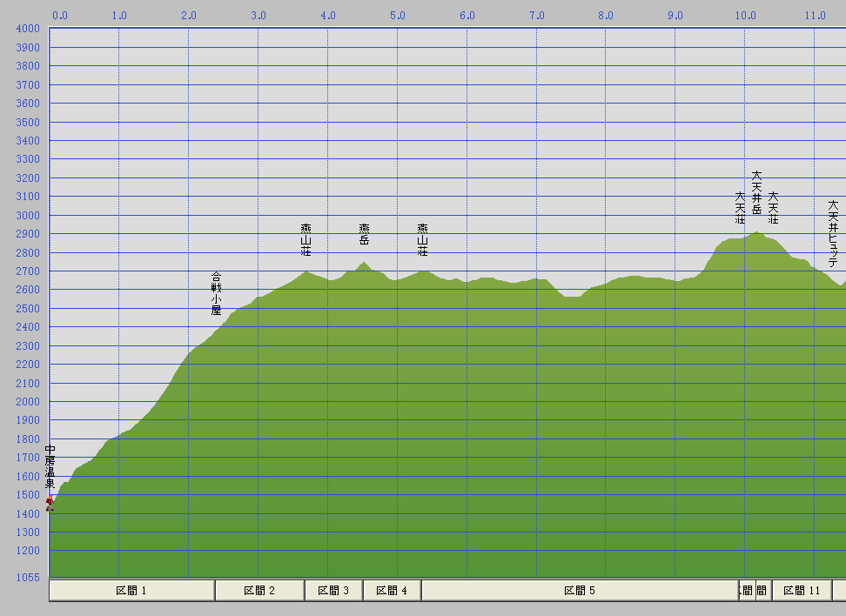Screen dimensions: 846x616
Task: Click the 1055 minimum elevation label
Action: tap(27, 577)
